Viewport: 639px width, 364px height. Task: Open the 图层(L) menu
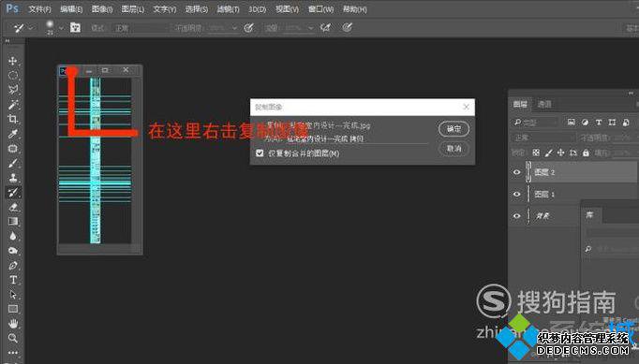[132, 9]
